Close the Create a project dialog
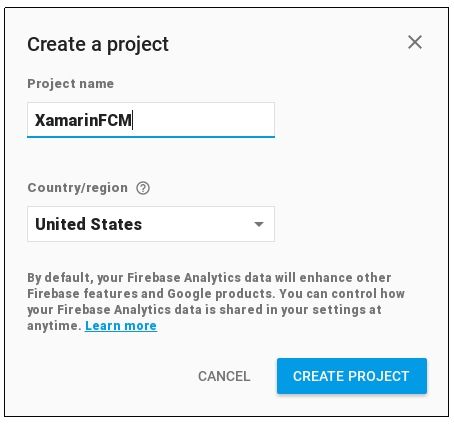 coord(415,42)
